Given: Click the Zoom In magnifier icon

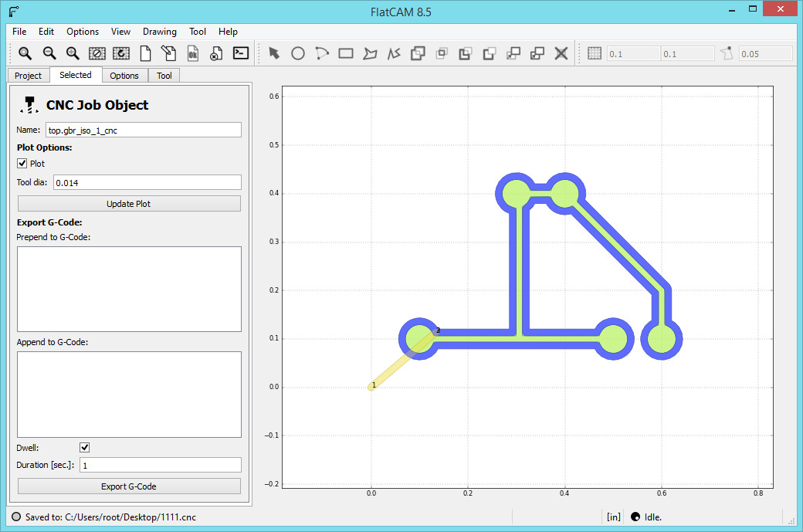Looking at the screenshot, I should 73,53.
